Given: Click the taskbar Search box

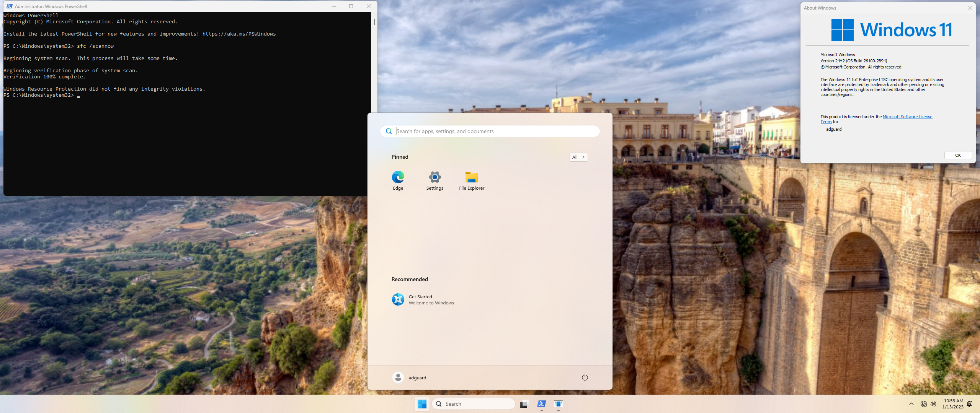Looking at the screenshot, I should tap(473, 404).
